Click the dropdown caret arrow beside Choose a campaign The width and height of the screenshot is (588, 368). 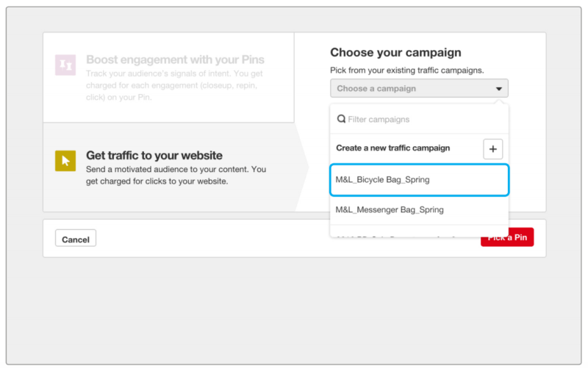498,89
